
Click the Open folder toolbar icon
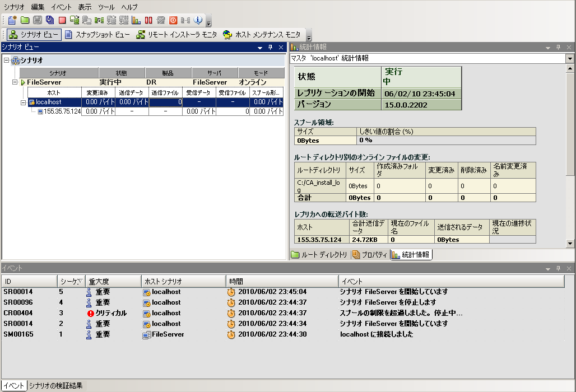(25, 20)
